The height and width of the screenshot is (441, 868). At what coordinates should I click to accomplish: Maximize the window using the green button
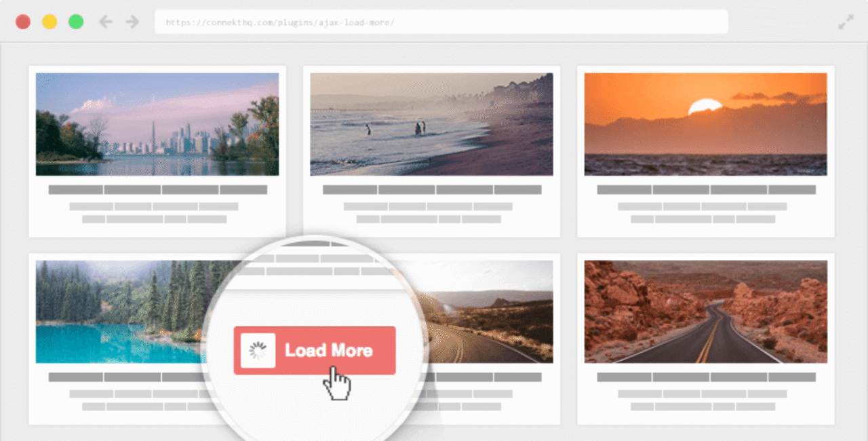[76, 22]
